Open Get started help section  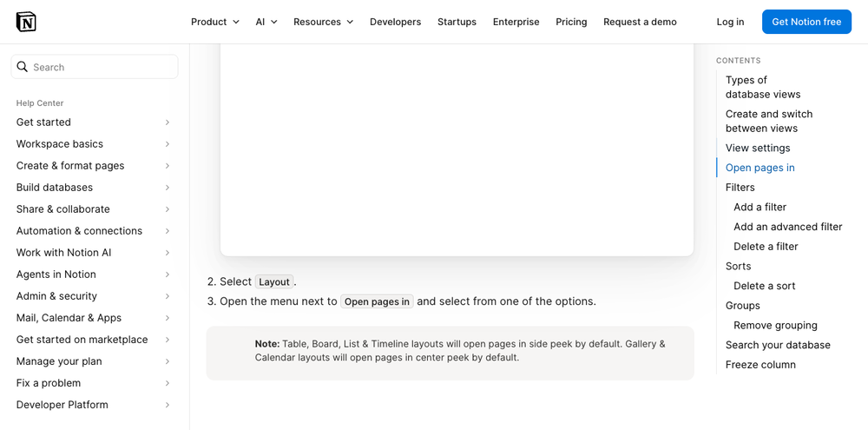(43, 122)
